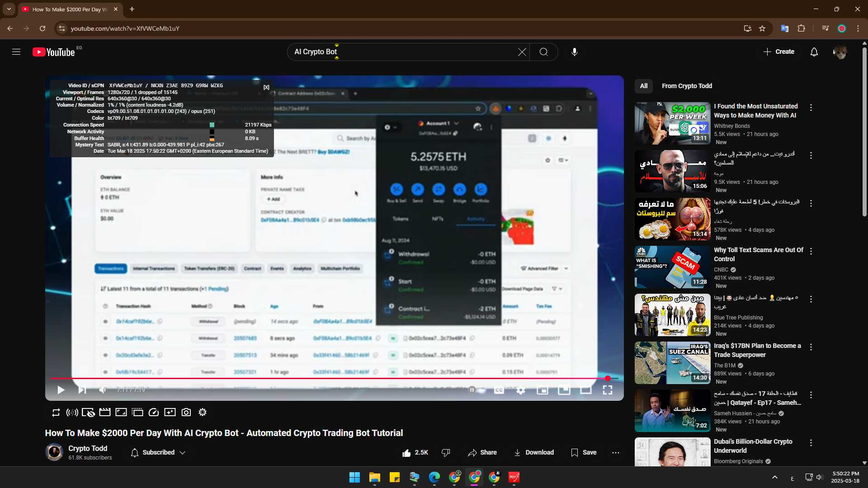Toggle theater mode
Image resolution: width=868 pixels, height=488 pixels.
point(585,390)
